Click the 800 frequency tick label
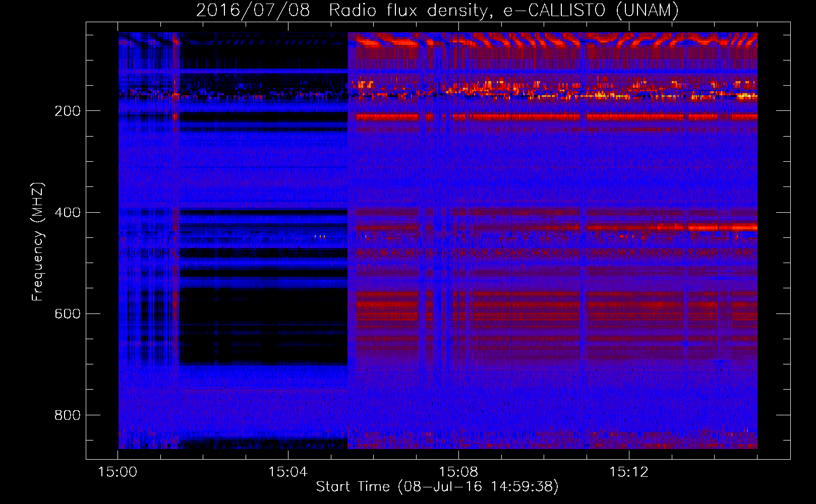816x504 pixels. (67, 415)
